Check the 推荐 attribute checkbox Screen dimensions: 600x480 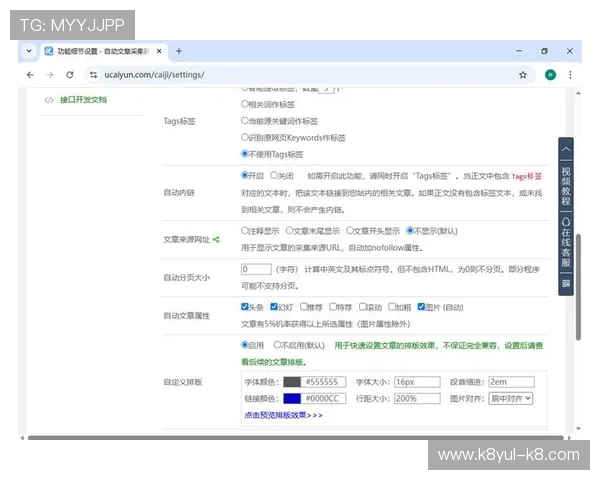(303, 307)
